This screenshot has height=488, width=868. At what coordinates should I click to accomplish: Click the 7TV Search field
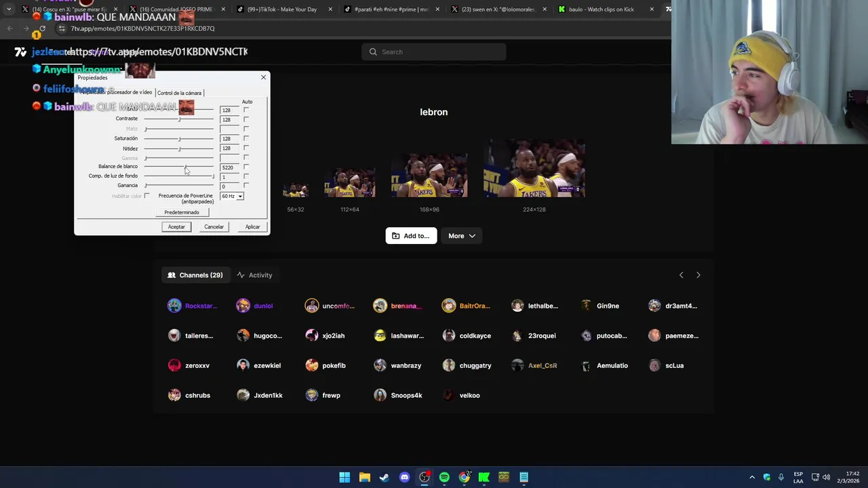(434, 52)
